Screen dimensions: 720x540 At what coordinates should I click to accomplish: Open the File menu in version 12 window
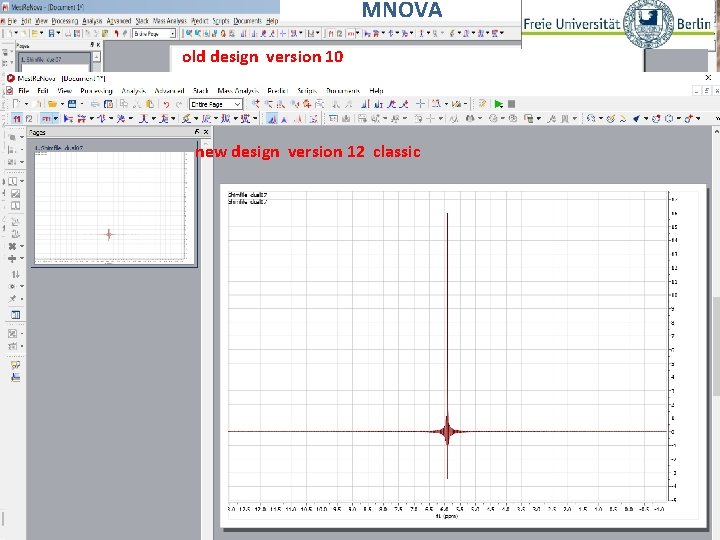[x=23, y=91]
